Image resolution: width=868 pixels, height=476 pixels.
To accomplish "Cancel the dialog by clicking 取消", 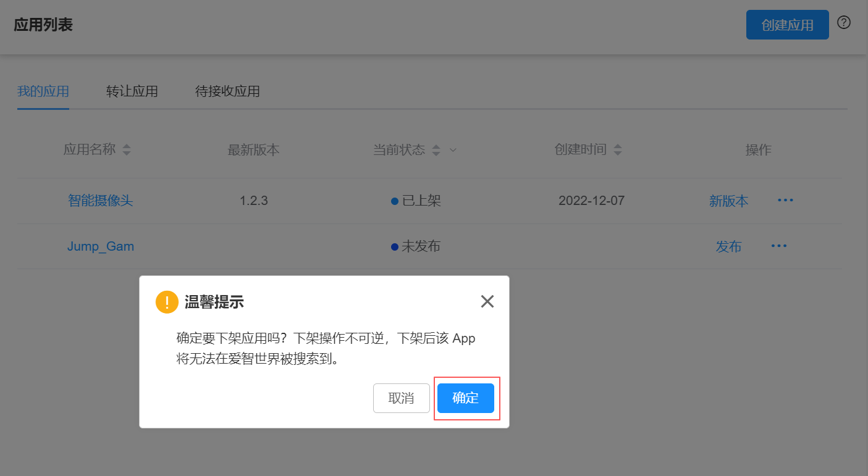I will [401, 398].
